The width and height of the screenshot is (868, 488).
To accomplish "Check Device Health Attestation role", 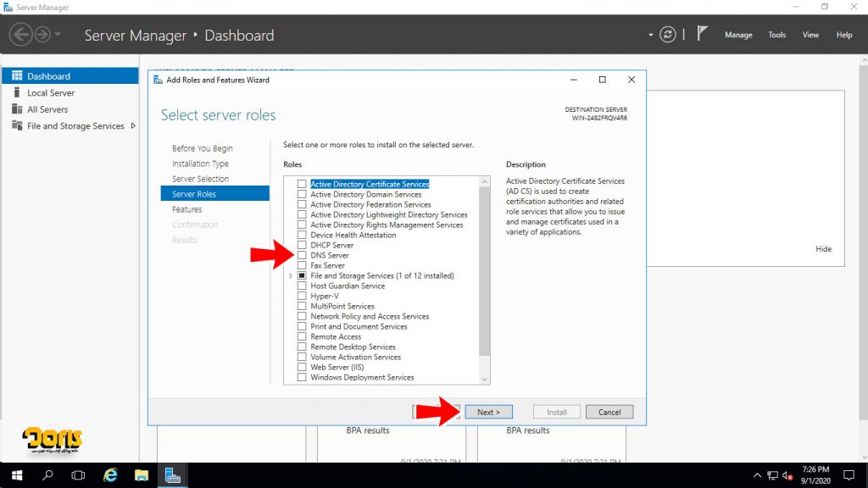I will (x=302, y=235).
